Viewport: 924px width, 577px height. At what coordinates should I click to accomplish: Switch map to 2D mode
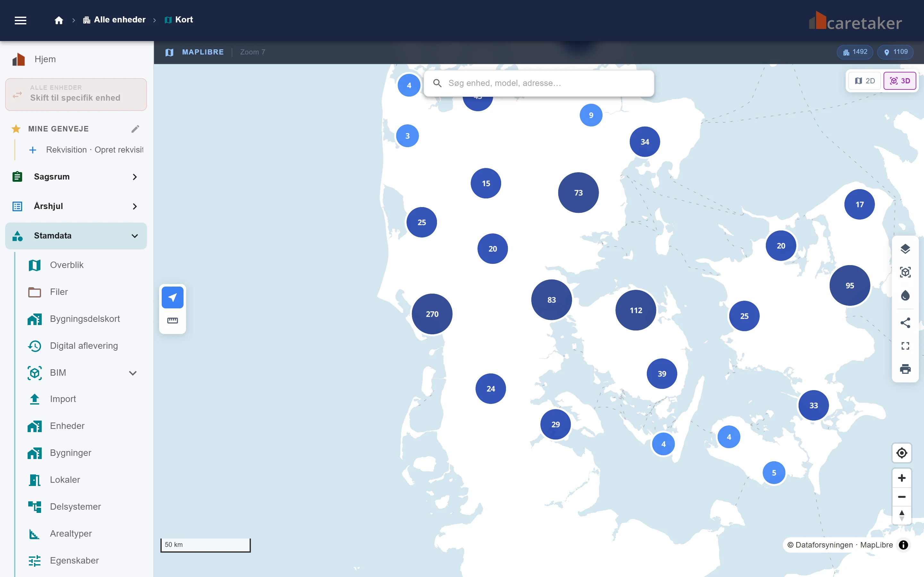864,81
